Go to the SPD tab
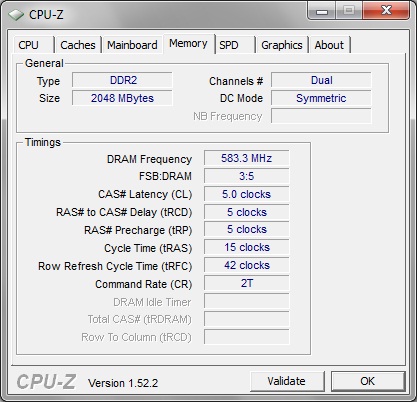417x402 pixels. click(x=235, y=45)
